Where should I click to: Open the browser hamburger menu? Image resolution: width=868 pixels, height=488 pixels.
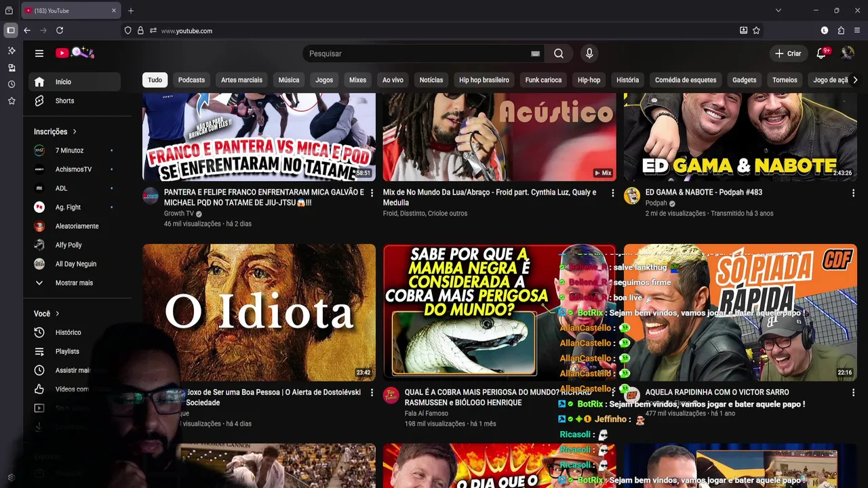pyautogui.click(x=857, y=30)
